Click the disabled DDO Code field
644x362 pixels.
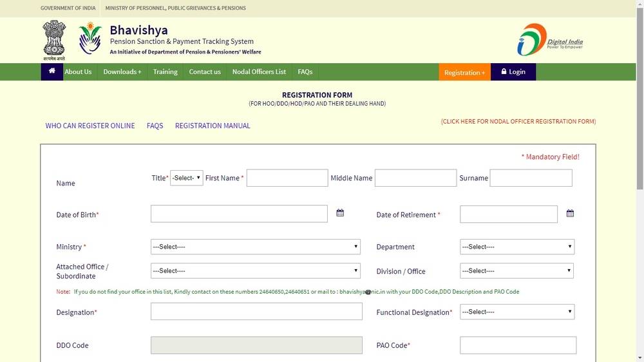(256, 345)
